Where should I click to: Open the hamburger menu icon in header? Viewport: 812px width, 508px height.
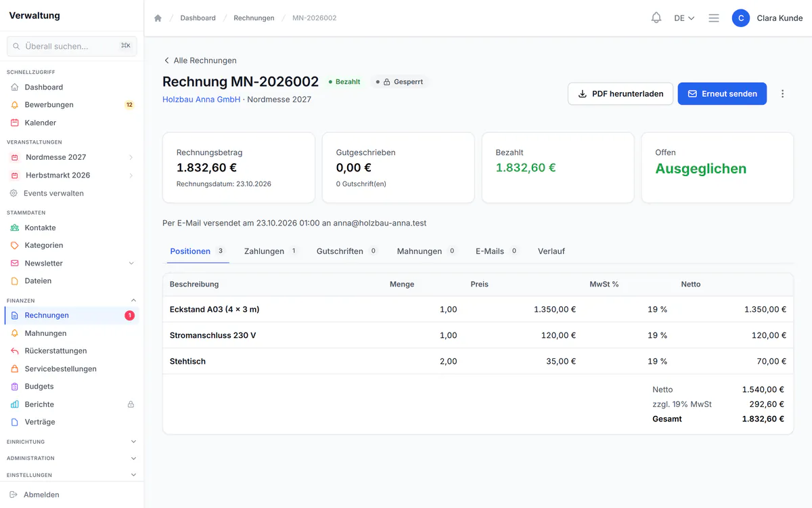click(714, 18)
